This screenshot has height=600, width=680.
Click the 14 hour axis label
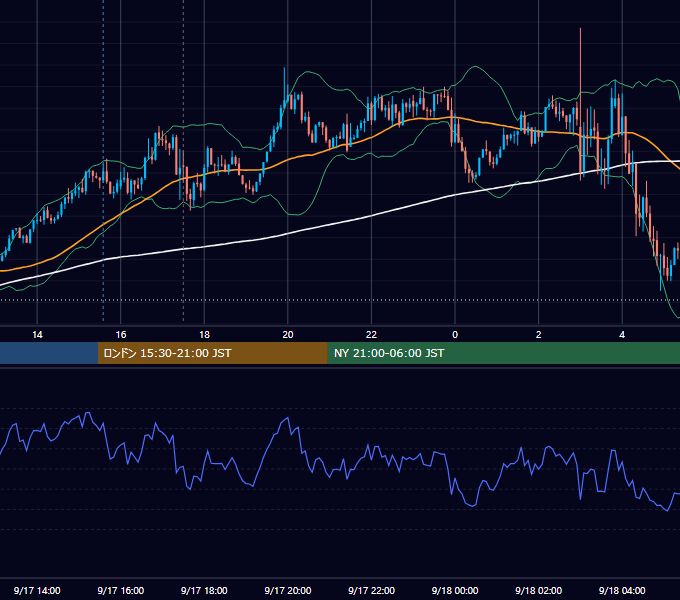coord(37,335)
